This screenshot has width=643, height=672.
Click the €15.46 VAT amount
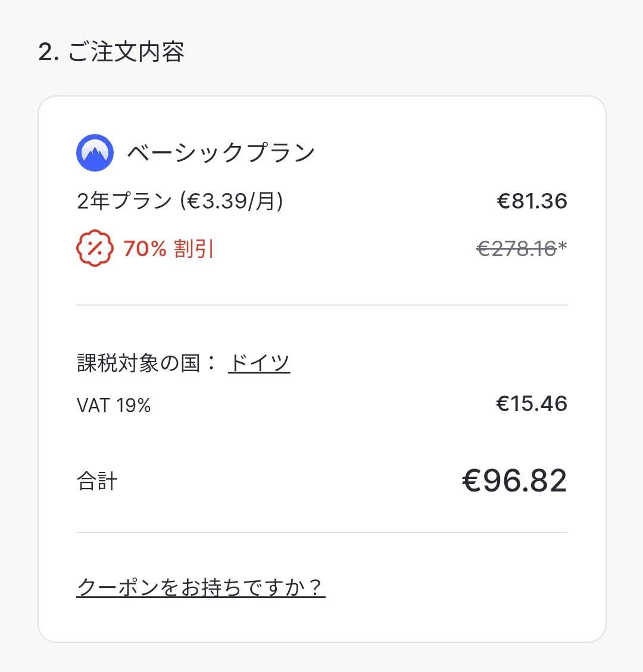[532, 404]
